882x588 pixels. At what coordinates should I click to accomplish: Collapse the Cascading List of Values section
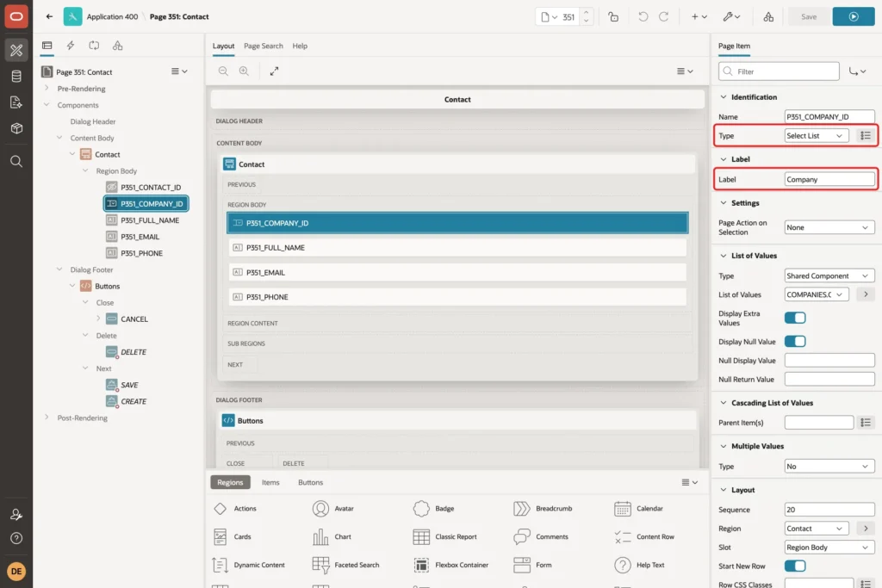pos(724,403)
